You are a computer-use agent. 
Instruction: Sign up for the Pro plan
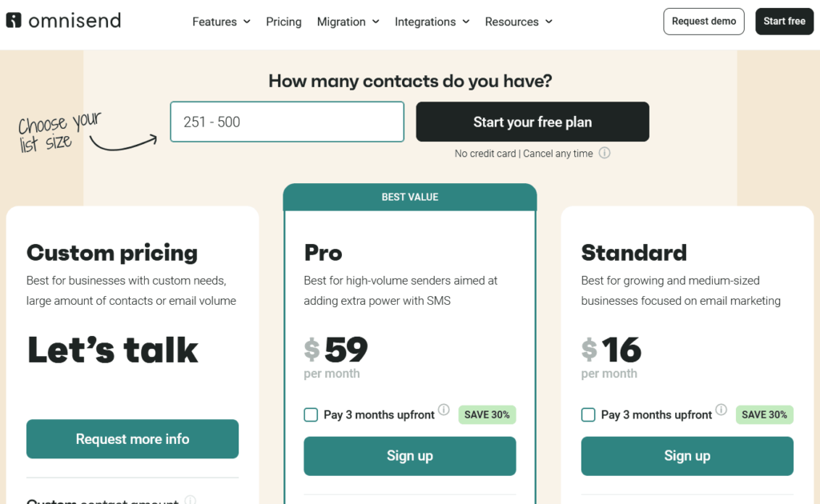pos(409,456)
